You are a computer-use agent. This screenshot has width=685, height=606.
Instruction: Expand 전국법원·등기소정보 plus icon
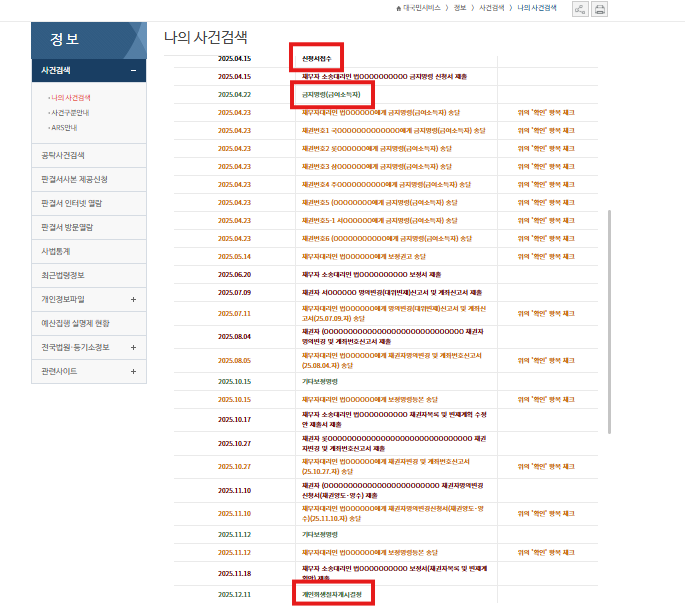tap(133, 348)
